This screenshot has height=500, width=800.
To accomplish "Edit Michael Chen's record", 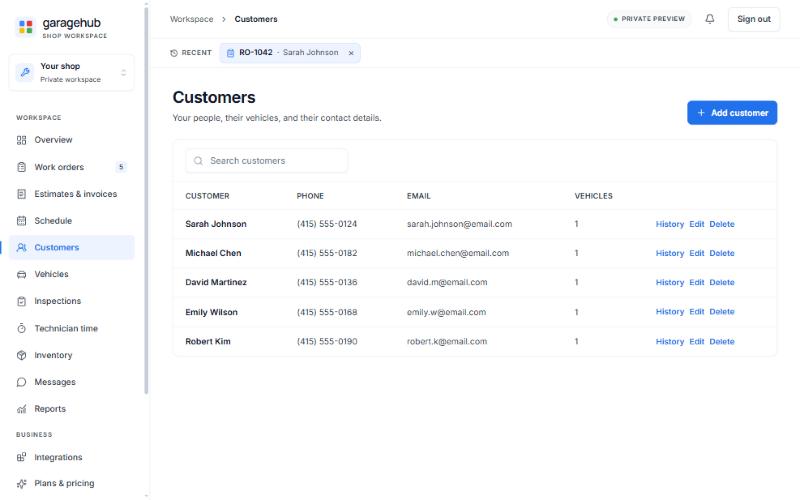I will 696,253.
